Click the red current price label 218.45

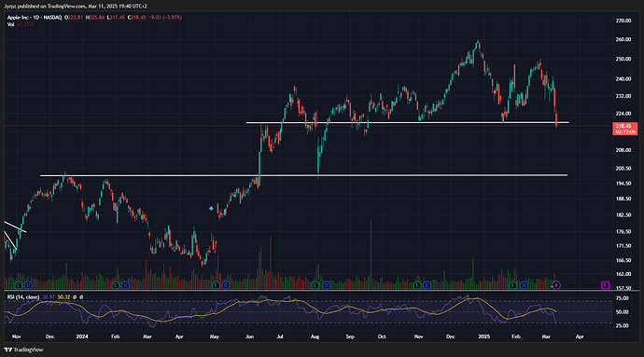click(x=625, y=129)
